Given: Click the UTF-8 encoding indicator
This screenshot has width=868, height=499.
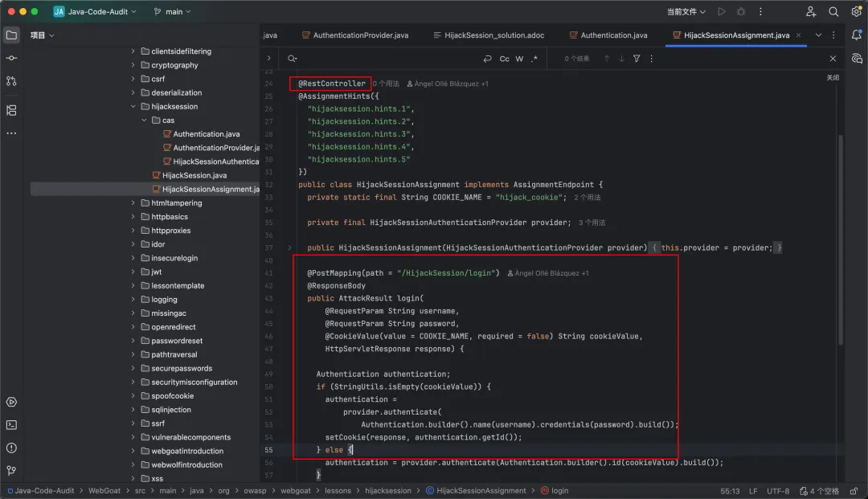Looking at the screenshot, I should (778, 491).
